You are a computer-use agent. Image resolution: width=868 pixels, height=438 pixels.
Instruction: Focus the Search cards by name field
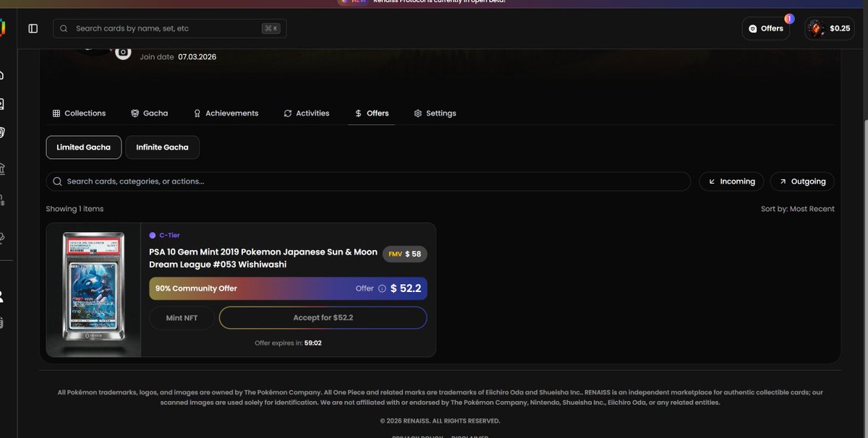[169, 28]
